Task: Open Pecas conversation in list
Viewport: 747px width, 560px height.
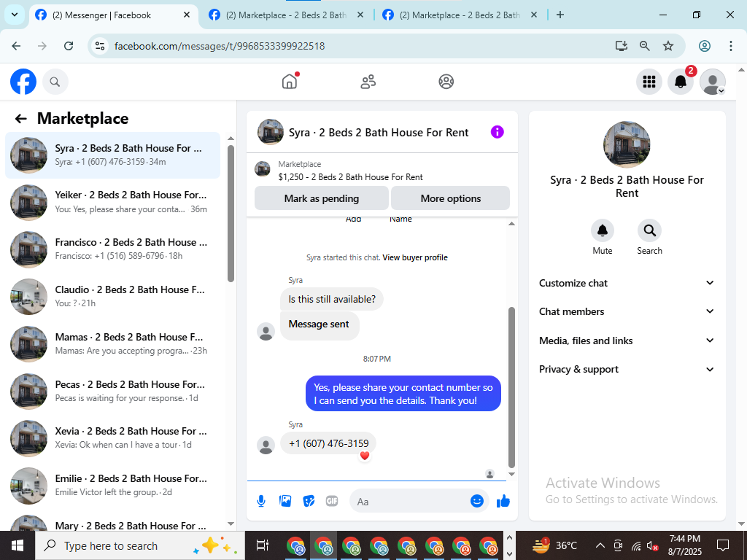Action: click(x=113, y=391)
